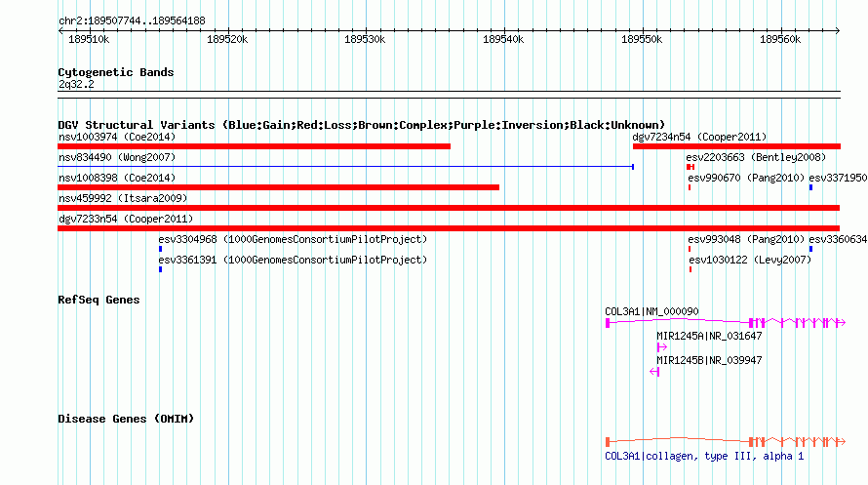The width and height of the screenshot is (868, 485).
Task: Click the RefSeq Genes track title
Action: pos(99,300)
